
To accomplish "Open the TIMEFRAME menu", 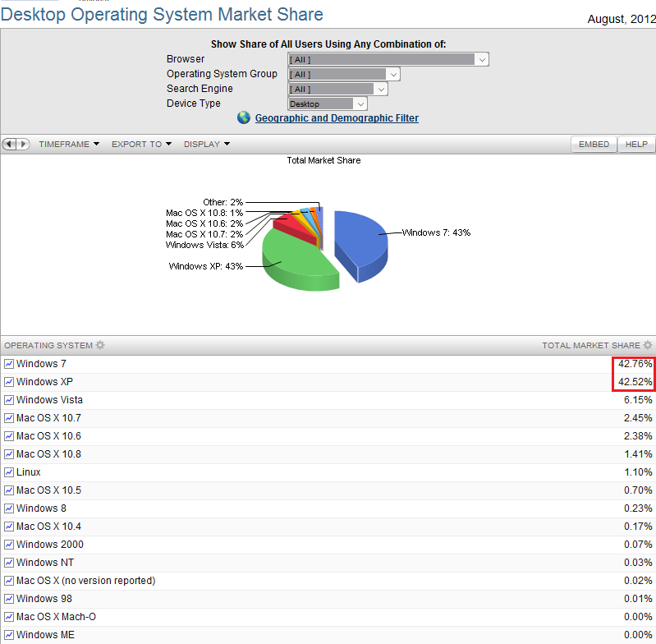I will [x=69, y=144].
